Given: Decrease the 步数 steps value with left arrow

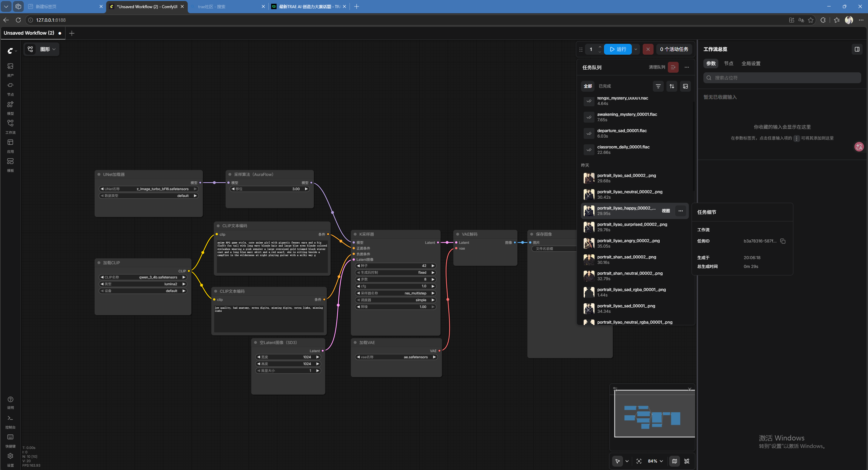Looking at the screenshot, I should point(358,279).
